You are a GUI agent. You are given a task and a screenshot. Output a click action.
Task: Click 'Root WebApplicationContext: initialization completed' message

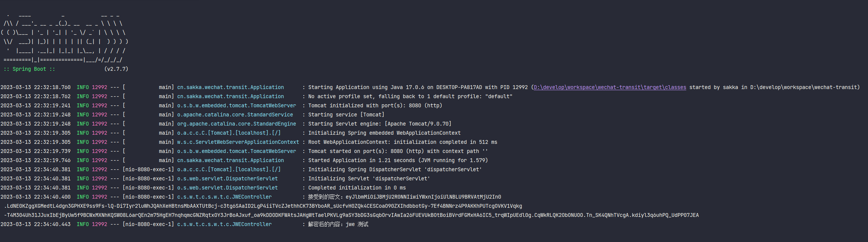(x=402, y=142)
